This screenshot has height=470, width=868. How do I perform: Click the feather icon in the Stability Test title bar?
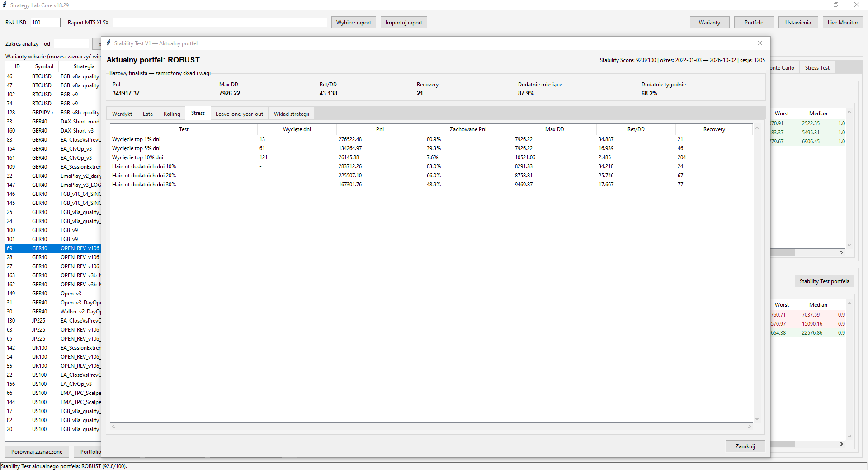108,43
